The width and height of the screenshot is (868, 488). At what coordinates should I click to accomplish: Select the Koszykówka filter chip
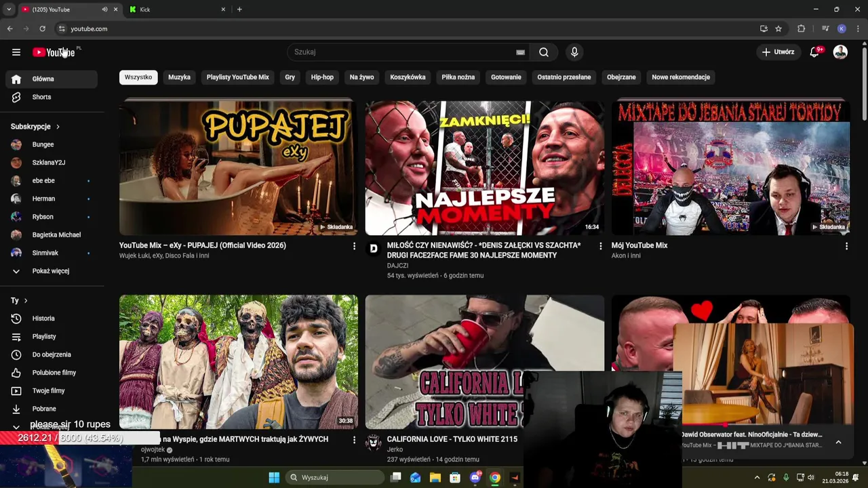pyautogui.click(x=408, y=77)
